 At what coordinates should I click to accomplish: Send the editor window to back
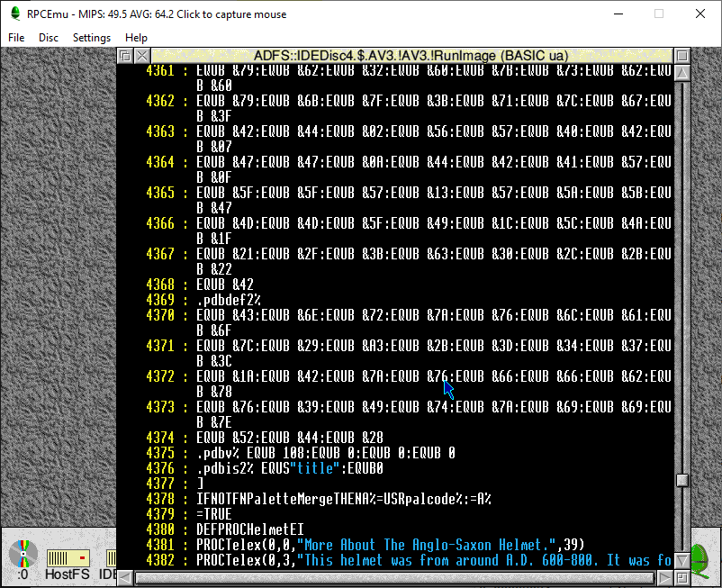click(x=126, y=56)
